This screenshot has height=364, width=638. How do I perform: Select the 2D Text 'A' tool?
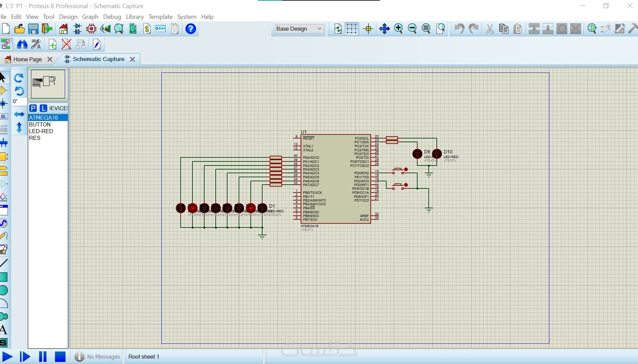3,330
